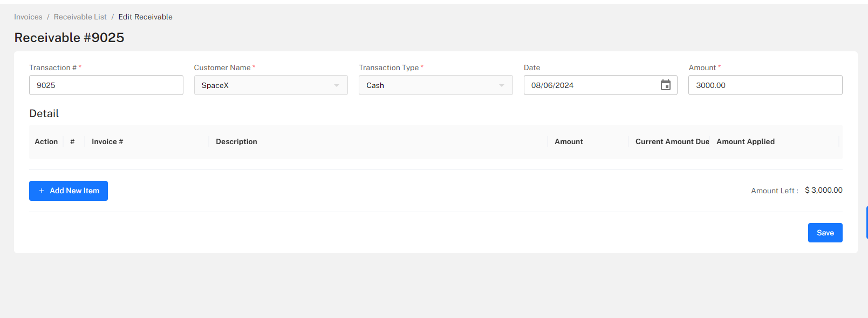Expand the Customer Name dropdown arrow
The width and height of the screenshot is (868, 318).
337,85
